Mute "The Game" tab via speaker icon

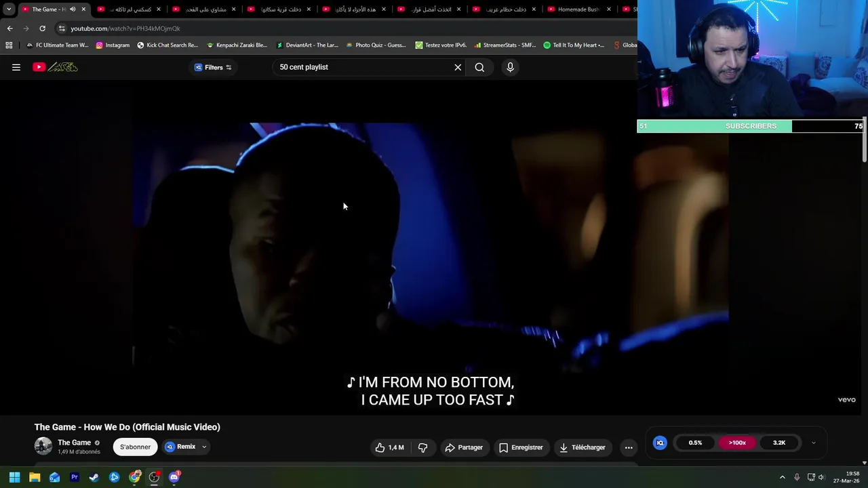(73, 9)
